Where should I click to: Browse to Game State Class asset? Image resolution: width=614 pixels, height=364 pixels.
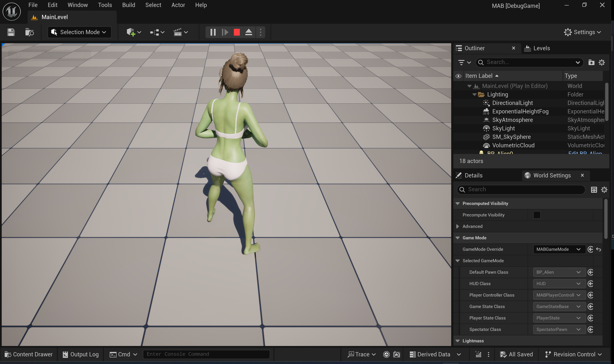(x=590, y=307)
